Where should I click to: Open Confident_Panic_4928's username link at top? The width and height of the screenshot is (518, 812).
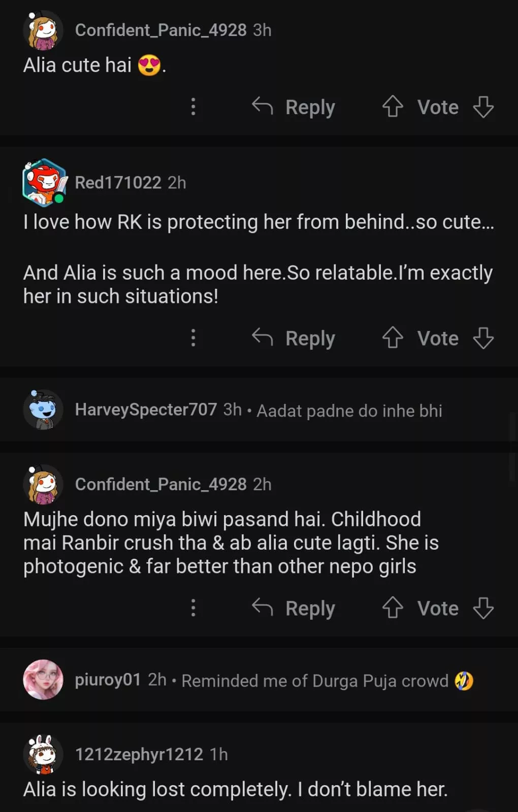tap(160, 30)
